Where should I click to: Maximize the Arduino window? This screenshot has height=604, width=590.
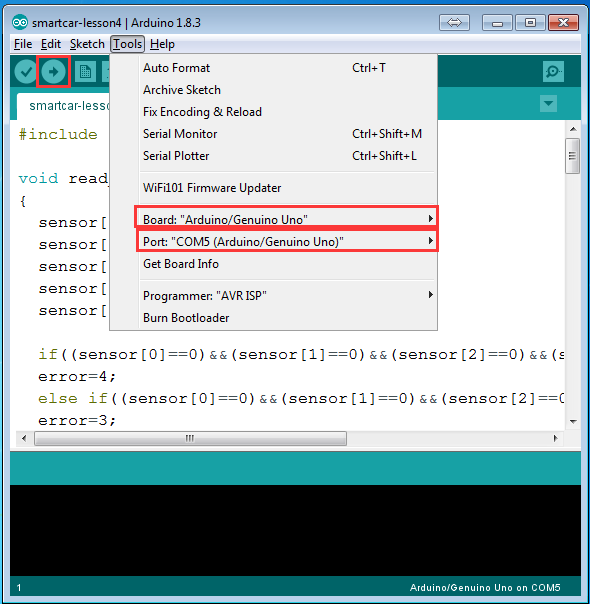tap(530, 22)
